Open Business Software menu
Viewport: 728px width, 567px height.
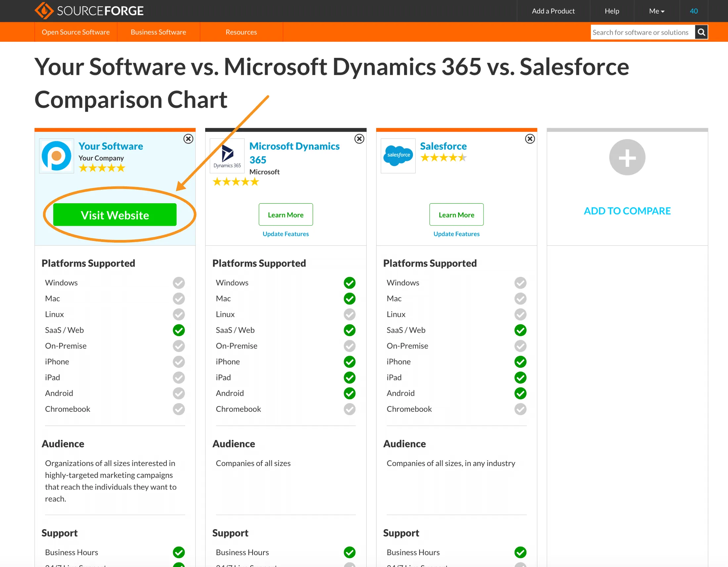click(x=158, y=32)
